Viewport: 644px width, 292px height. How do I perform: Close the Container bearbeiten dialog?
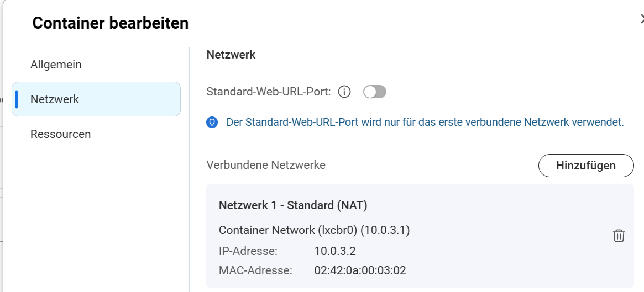(x=642, y=19)
